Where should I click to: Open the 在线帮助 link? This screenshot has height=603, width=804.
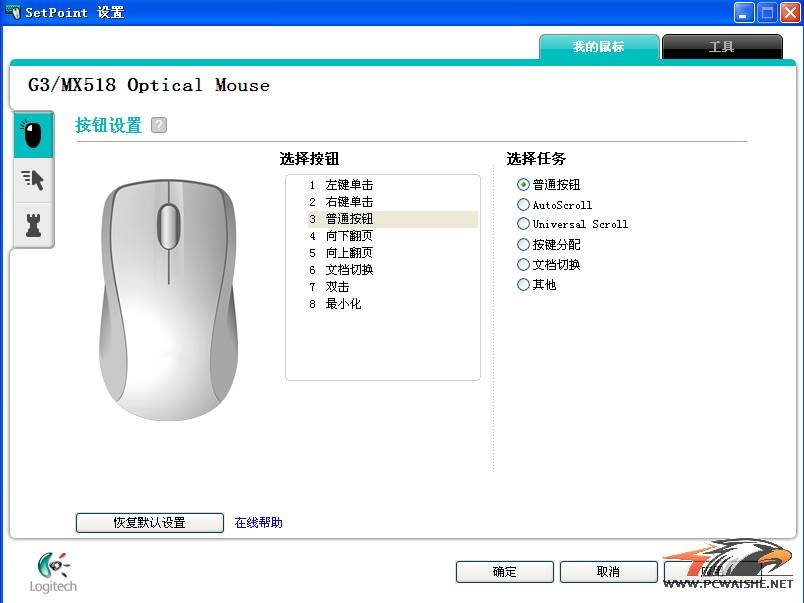pos(258,522)
